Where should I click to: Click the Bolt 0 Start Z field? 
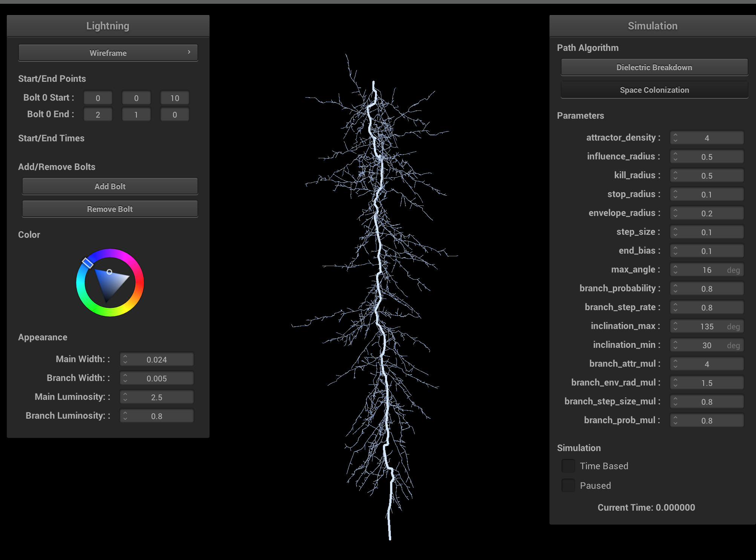coord(174,98)
